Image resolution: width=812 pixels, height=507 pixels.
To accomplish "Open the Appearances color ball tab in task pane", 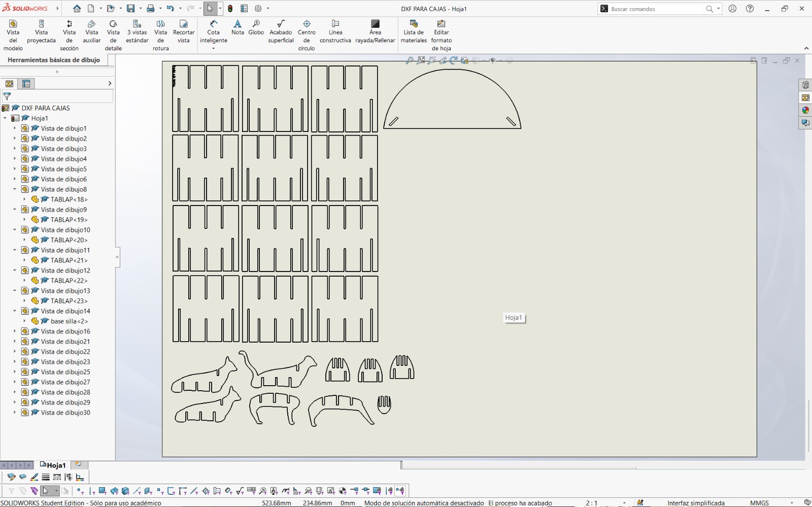I will [805, 110].
